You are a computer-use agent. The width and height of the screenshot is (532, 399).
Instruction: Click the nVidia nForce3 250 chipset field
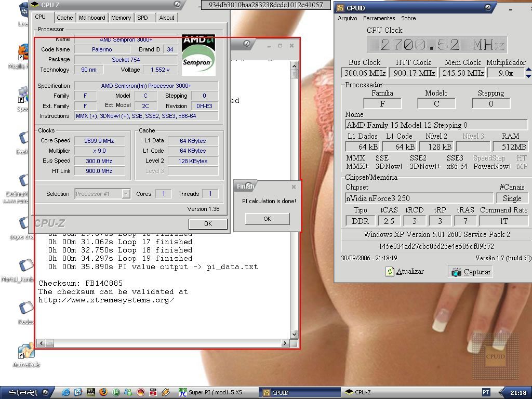coord(419,198)
